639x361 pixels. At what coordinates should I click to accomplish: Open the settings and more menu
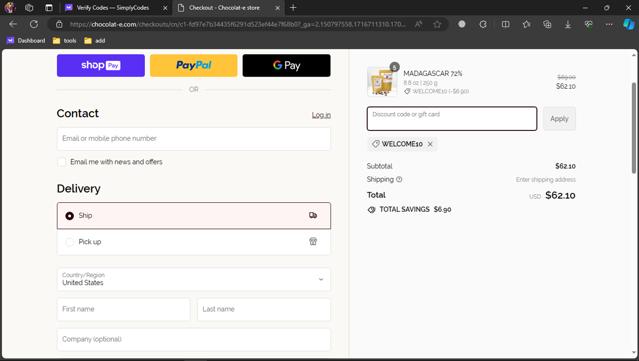(x=609, y=24)
